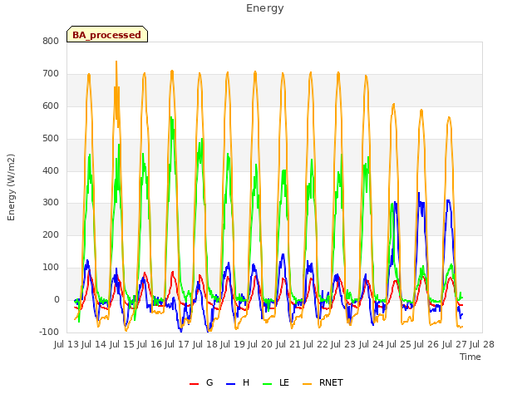532x399 pixels.
Task: Click the H legend entry
Action: tap(238, 382)
